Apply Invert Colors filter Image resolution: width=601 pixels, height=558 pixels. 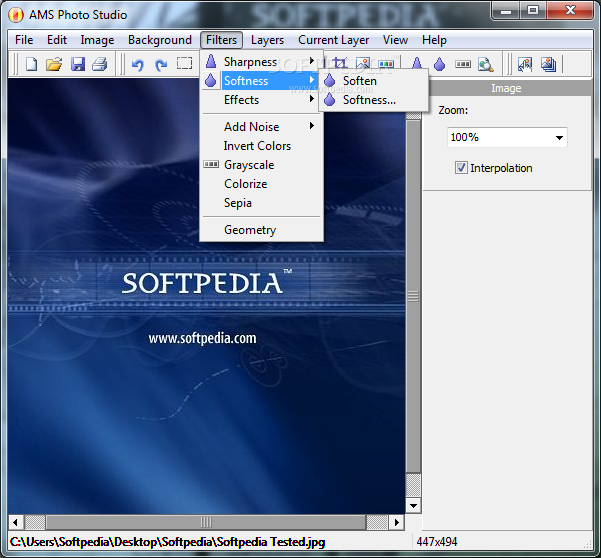click(262, 146)
